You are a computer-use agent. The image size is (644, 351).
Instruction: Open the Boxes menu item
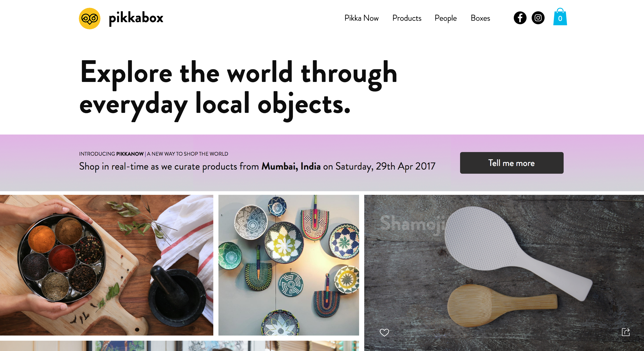pos(480,18)
